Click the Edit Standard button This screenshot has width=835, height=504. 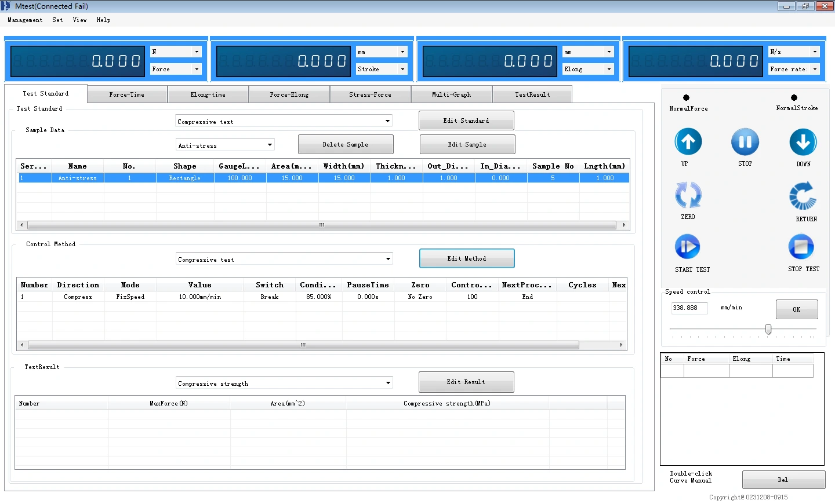coord(466,120)
